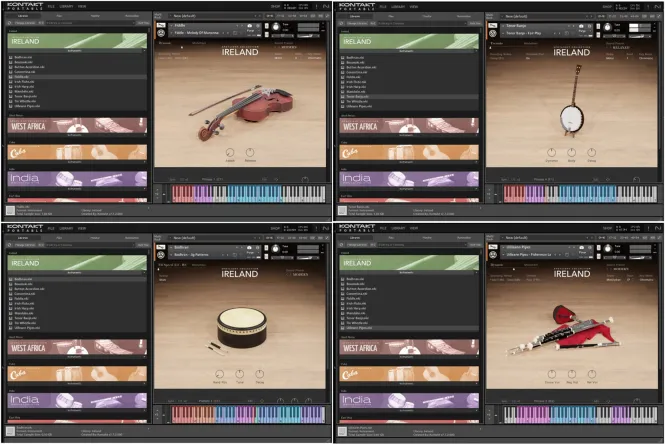Click Manage Libraries in the Tenor Banjo window
This screenshot has height=444, width=665.
[357, 23]
